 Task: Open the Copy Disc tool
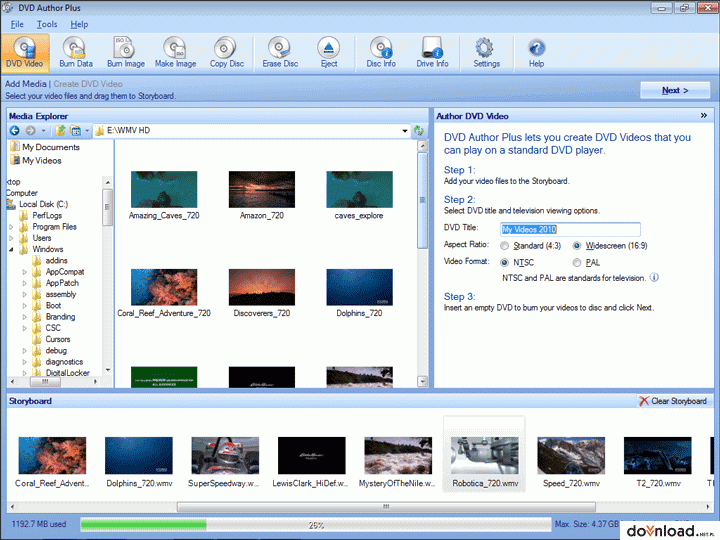[x=226, y=52]
